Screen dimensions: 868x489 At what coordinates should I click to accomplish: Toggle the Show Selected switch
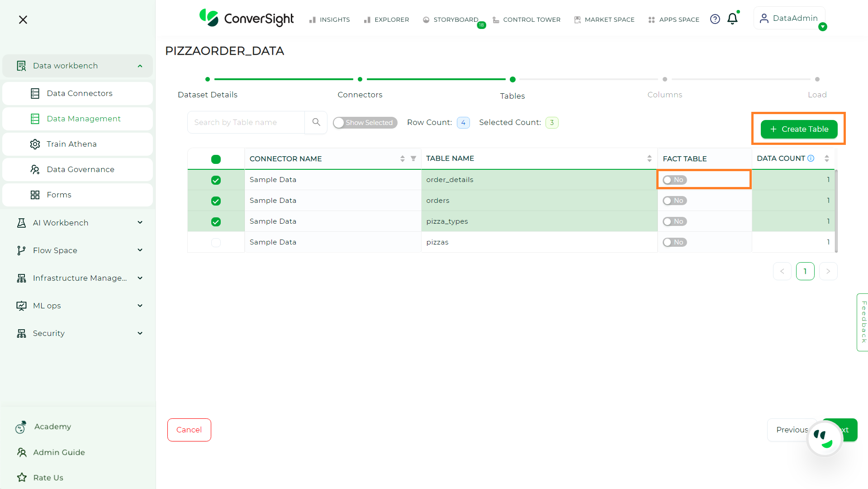click(365, 123)
